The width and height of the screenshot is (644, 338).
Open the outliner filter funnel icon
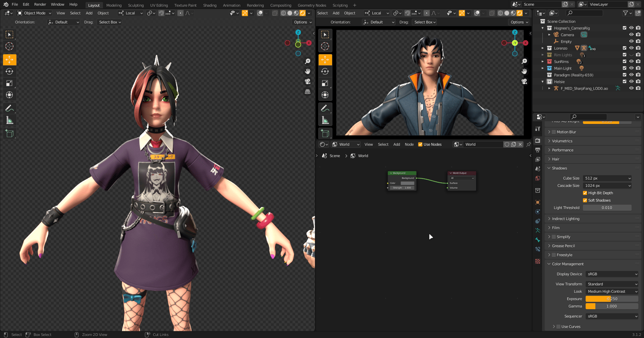click(626, 13)
